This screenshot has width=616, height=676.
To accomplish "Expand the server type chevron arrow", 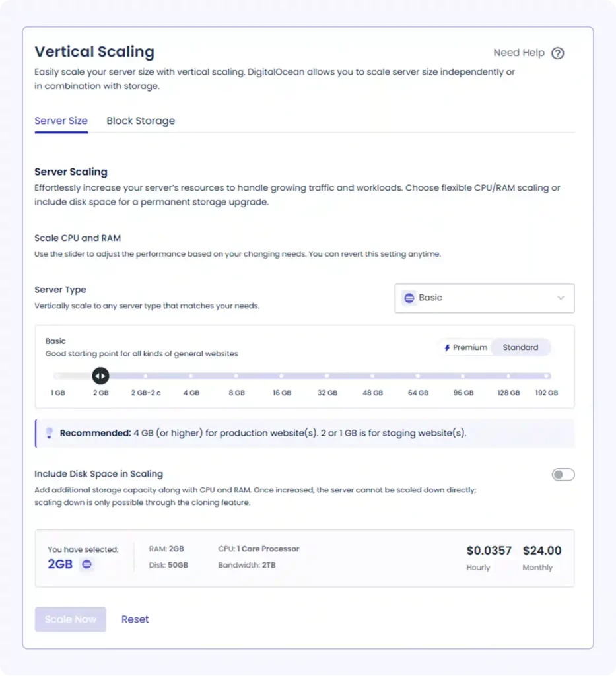I will pyautogui.click(x=561, y=298).
